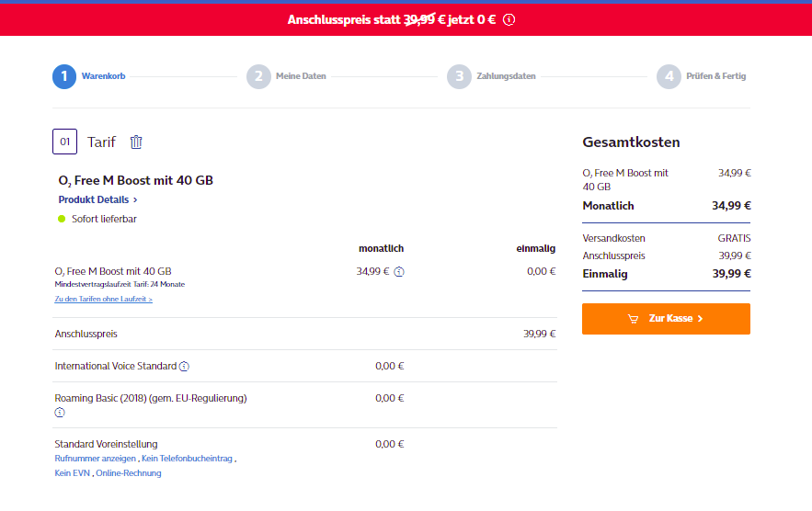Click the Monatlich total 34,99 €
Screen dimensions: 812x511
click(x=731, y=206)
